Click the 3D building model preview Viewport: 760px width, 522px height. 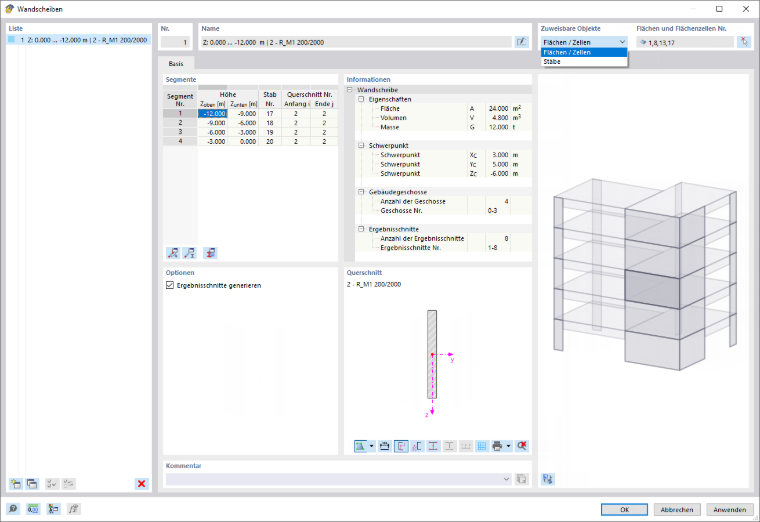point(645,274)
